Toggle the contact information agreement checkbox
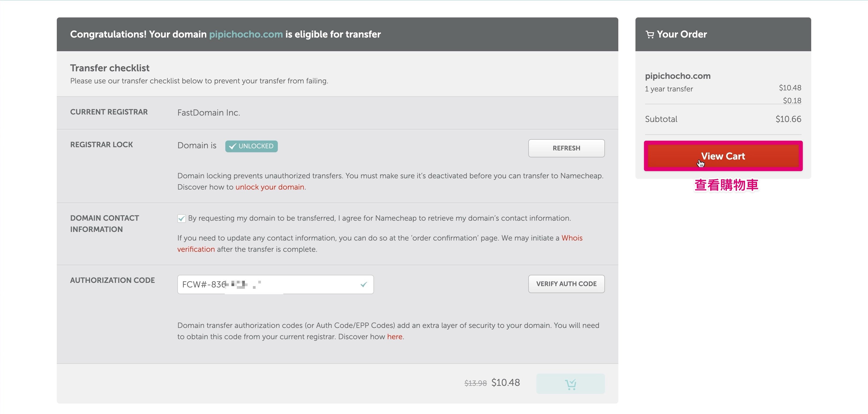Image resolution: width=868 pixels, height=414 pixels. click(182, 219)
